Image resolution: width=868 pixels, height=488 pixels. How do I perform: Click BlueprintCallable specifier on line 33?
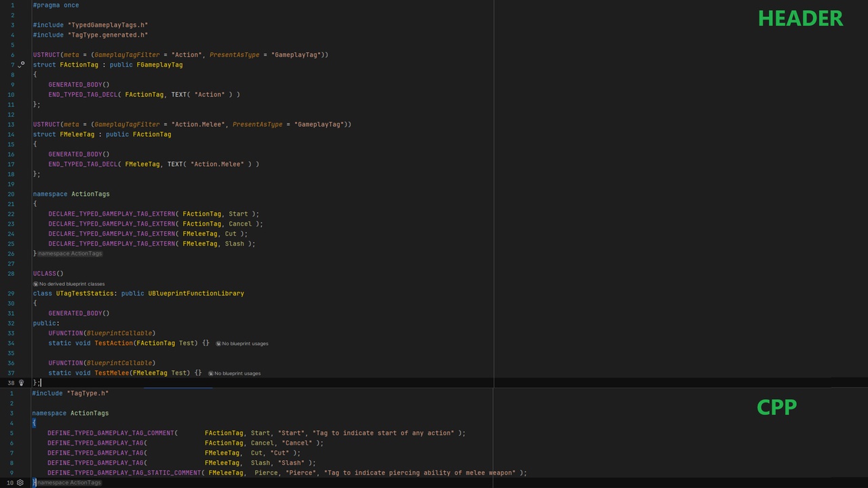(119, 333)
